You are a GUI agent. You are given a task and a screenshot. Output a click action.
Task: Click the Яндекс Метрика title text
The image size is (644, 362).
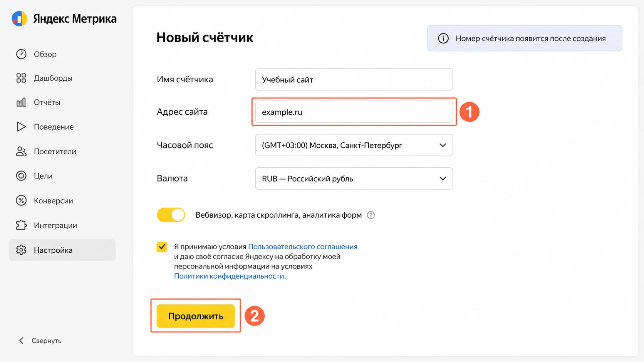click(x=75, y=19)
